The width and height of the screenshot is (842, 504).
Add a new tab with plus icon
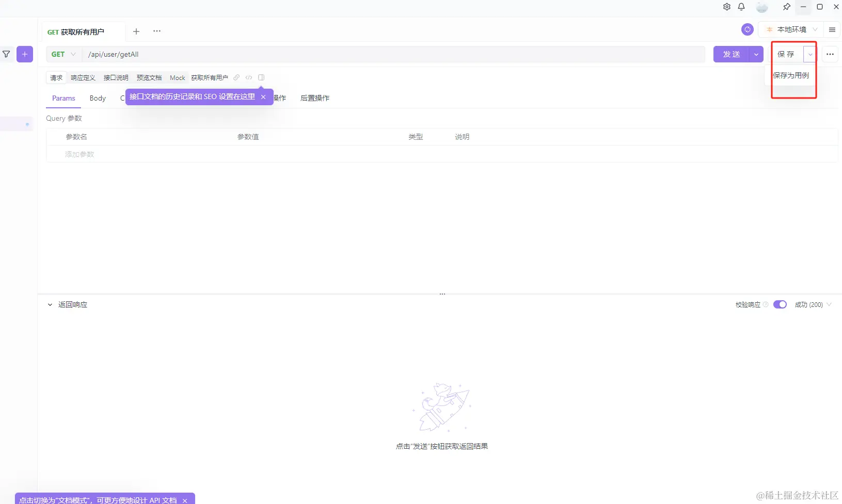coord(136,31)
